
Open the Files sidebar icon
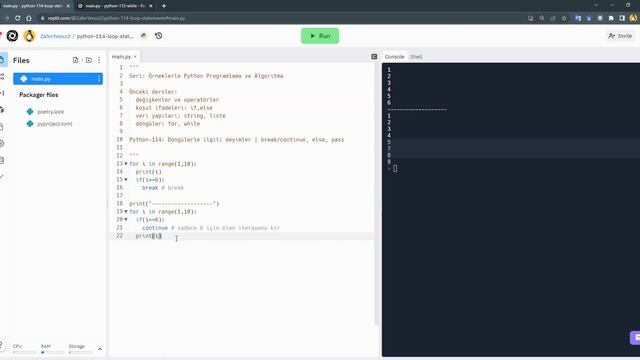[2, 60]
